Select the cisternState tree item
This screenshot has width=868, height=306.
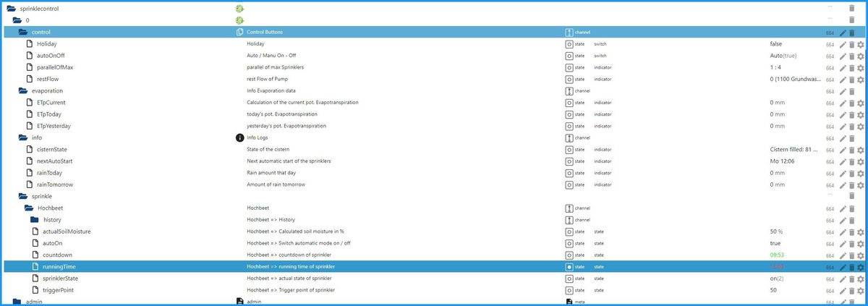52,150
